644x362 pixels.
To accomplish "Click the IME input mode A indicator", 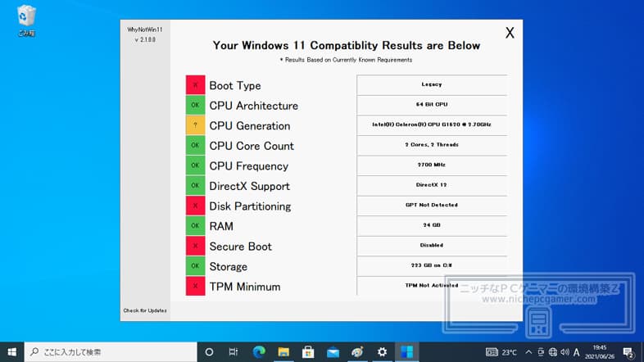I will tap(577, 352).
